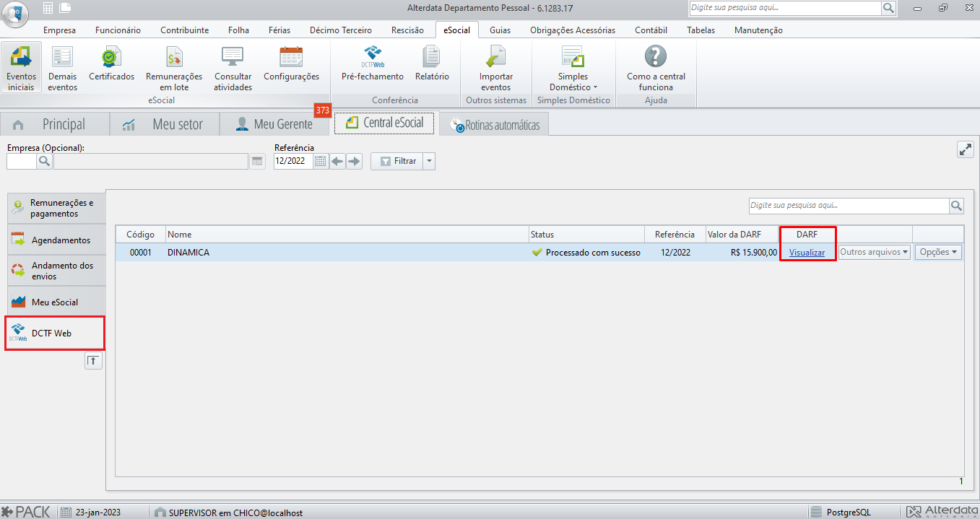Open the Referência calendar picker
This screenshot has width=980, height=519.
(x=321, y=161)
